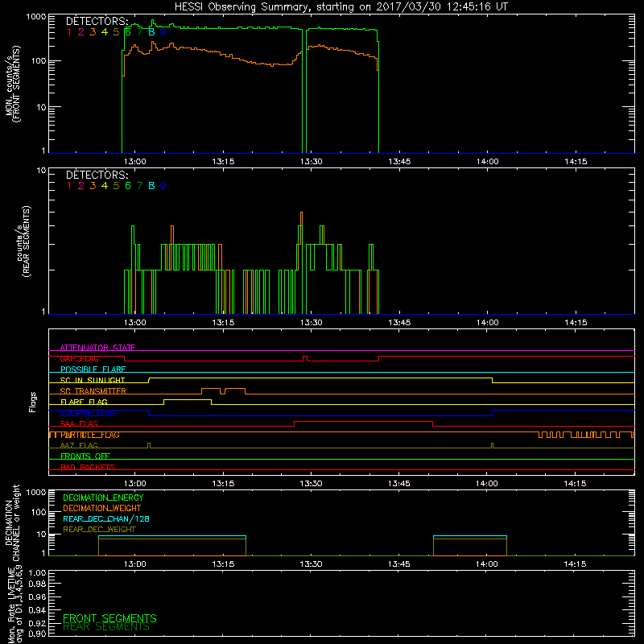Viewport: 644px width, 644px height.
Task: Click 13:45 tick on rear segments time axis
Action: (399, 323)
